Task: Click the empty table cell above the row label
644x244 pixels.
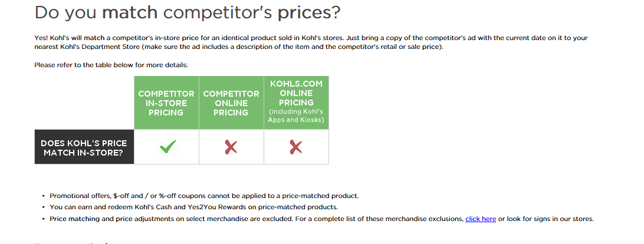Action: [84, 103]
